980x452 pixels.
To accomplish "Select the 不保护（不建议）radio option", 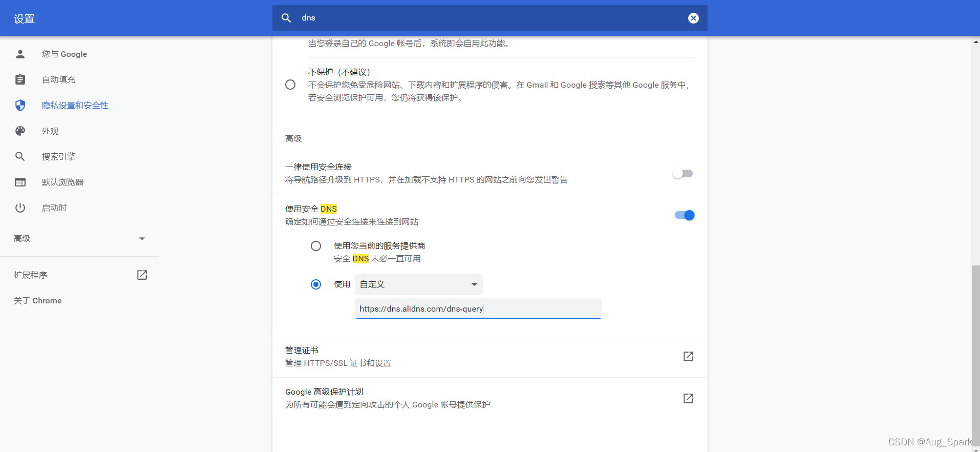I will (x=290, y=85).
